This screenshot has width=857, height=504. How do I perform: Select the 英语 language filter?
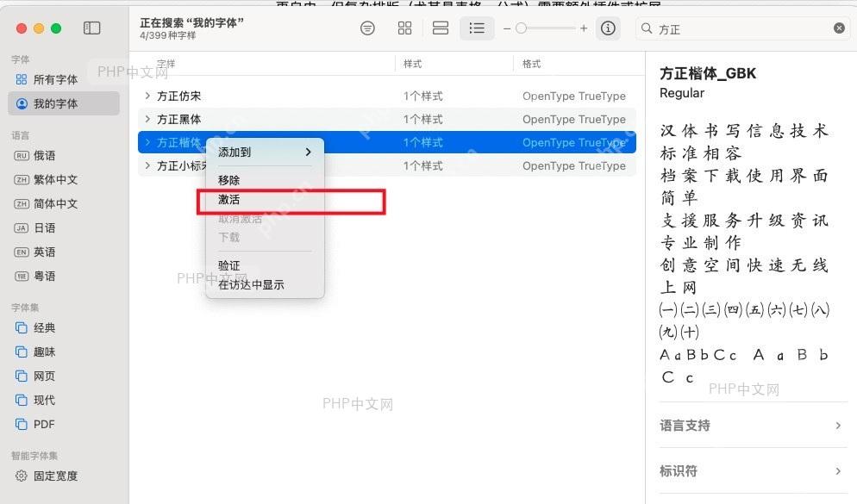click(x=34, y=252)
